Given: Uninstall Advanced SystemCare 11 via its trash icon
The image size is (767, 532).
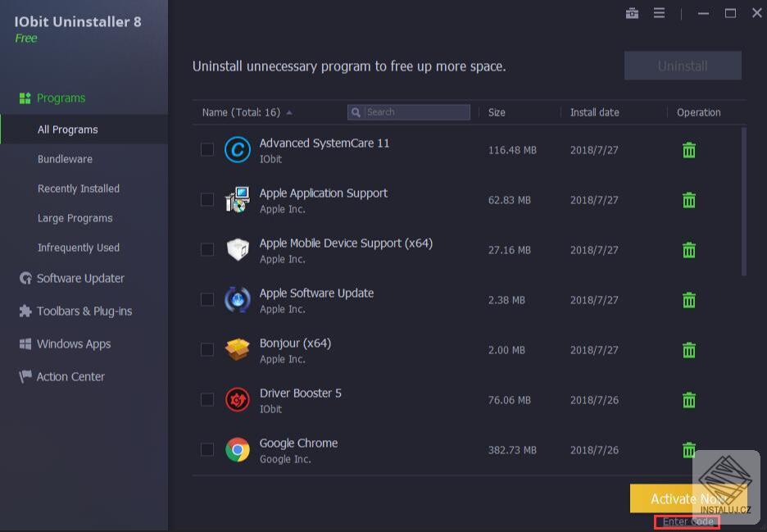Looking at the screenshot, I should click(x=688, y=149).
